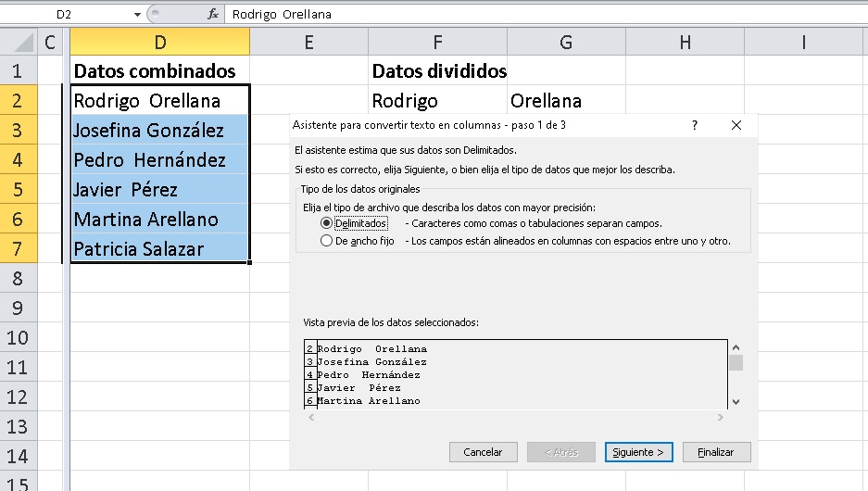Choose the De ancho fijo radio option

(x=326, y=241)
